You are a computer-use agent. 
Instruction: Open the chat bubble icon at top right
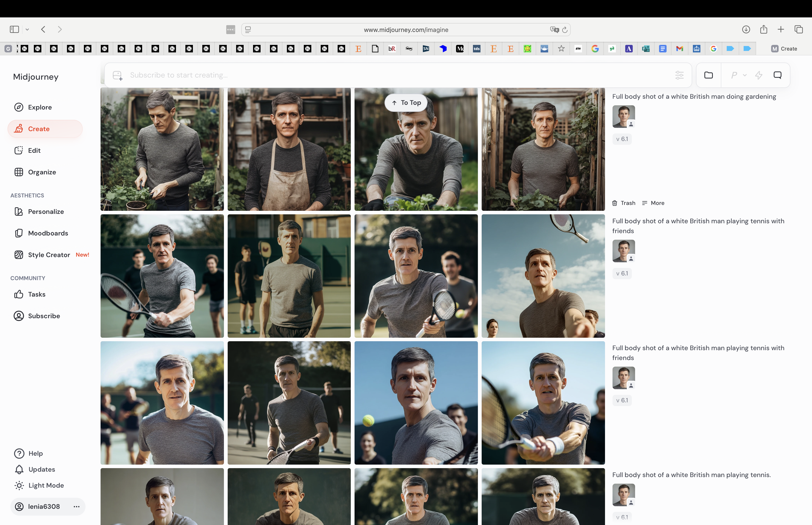(x=777, y=75)
